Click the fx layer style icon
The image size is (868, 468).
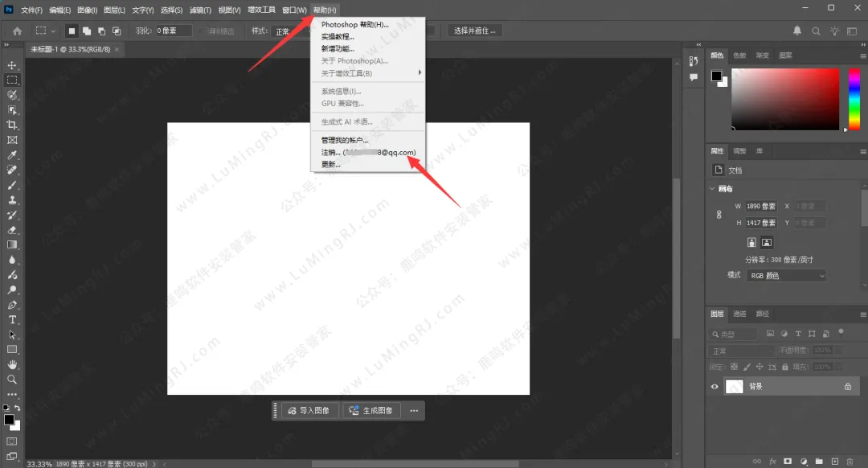(x=773, y=462)
